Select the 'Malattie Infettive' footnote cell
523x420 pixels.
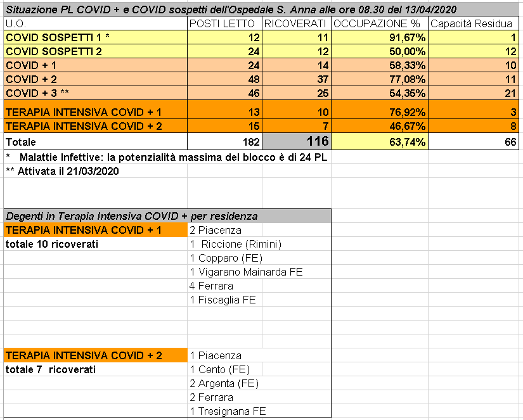coord(166,156)
